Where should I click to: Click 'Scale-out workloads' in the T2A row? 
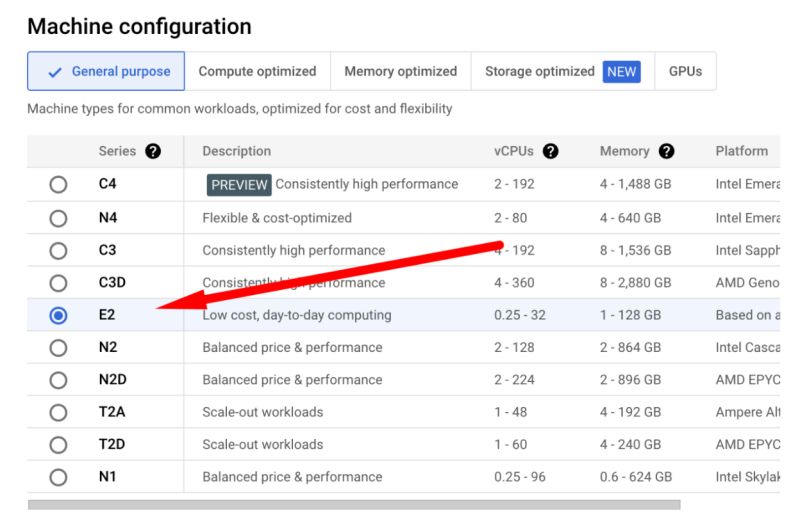pyautogui.click(x=263, y=412)
